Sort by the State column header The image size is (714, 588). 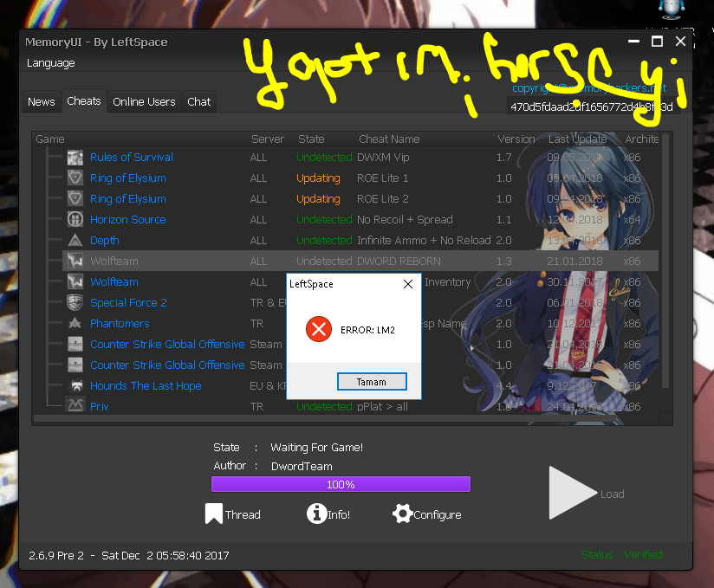point(311,139)
